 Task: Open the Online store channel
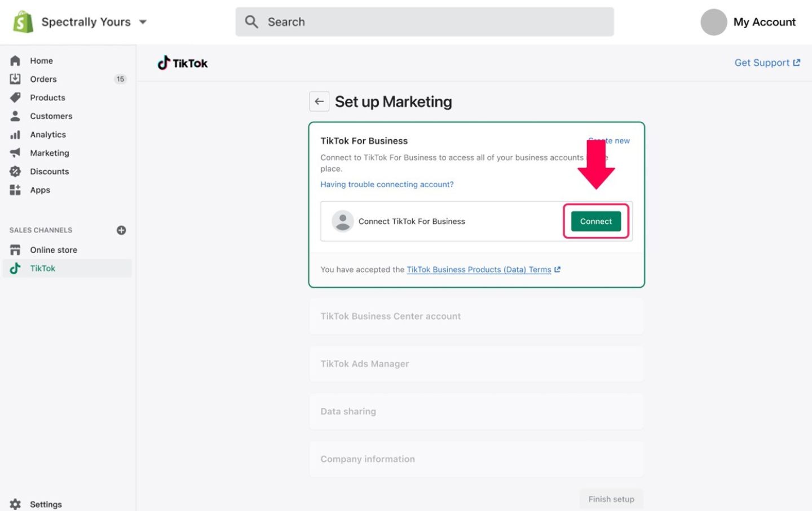click(x=53, y=250)
